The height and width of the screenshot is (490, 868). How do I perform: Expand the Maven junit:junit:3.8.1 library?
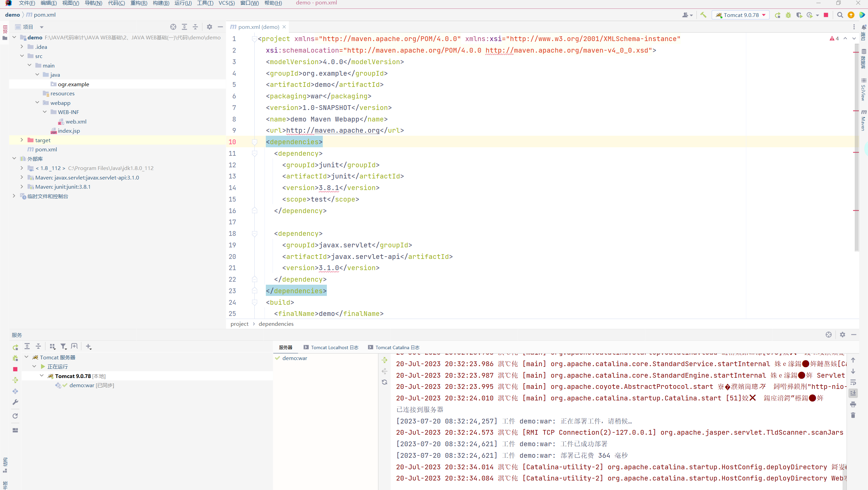22,187
